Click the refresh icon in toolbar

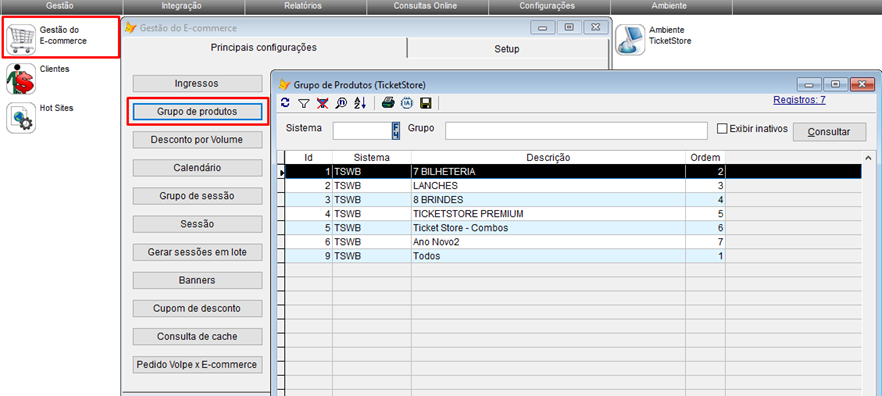point(285,102)
